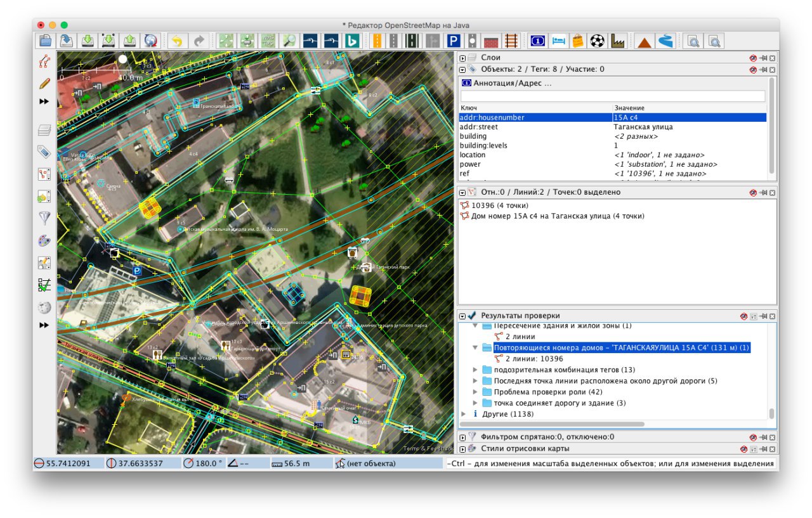This screenshot has height=518, width=812.
Task: Open the map paint palette from sidebar
Action: pyautogui.click(x=44, y=241)
